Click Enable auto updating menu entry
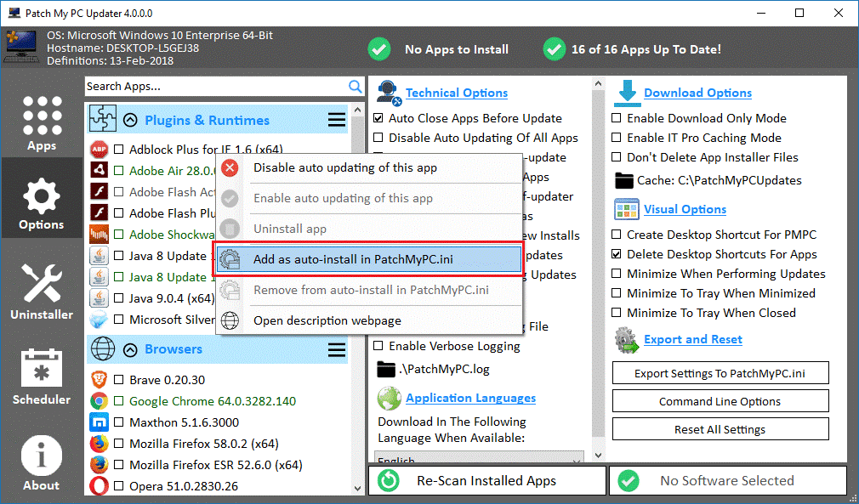The height and width of the screenshot is (504, 859). [369, 198]
